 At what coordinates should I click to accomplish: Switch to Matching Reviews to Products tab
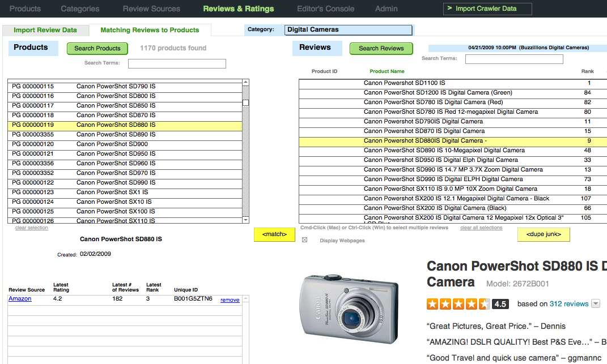[x=150, y=30]
